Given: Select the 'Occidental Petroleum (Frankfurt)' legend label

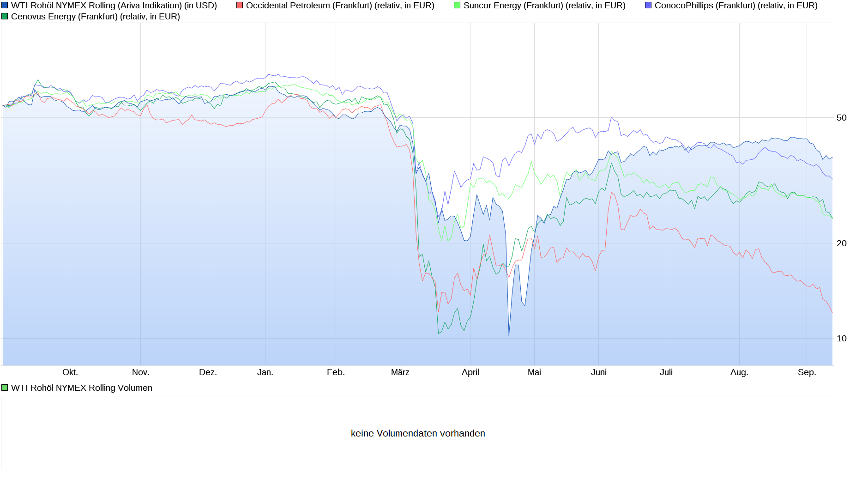Looking at the screenshot, I should pyautogui.click(x=340, y=6).
